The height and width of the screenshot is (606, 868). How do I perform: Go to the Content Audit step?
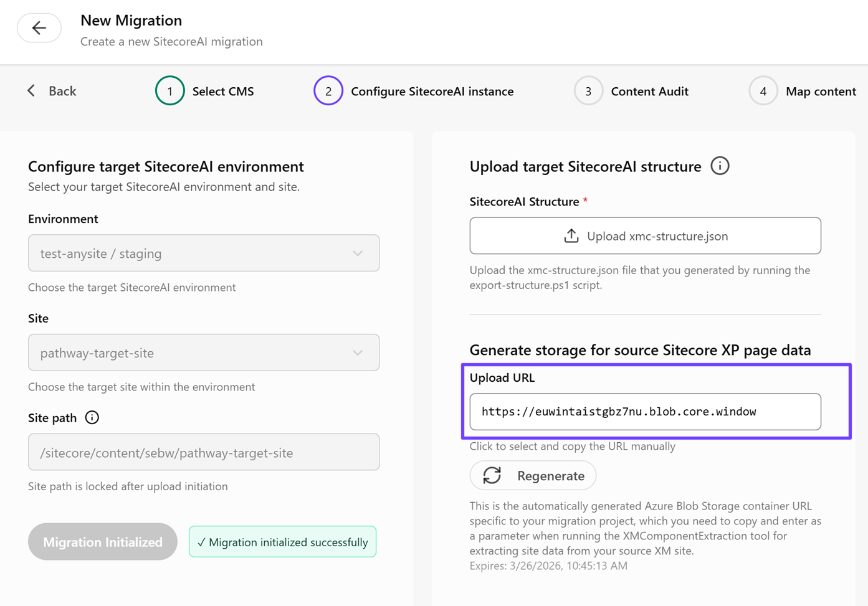pos(649,91)
